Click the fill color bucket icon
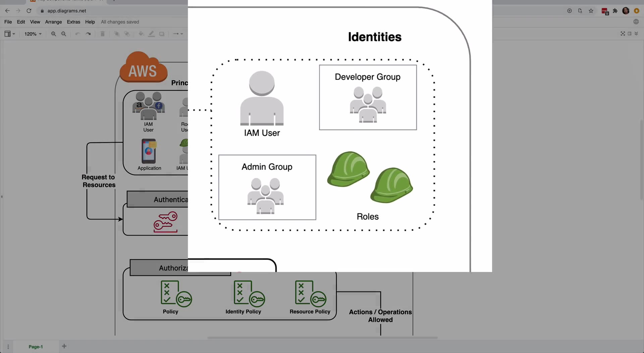The image size is (644, 353). click(x=141, y=34)
